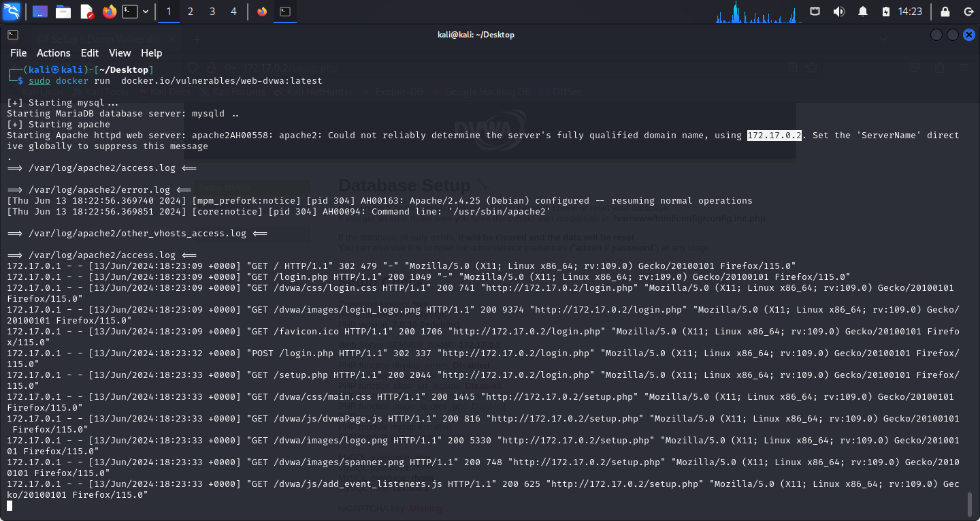
Task: Show notifications via the bell icon
Action: point(863,12)
